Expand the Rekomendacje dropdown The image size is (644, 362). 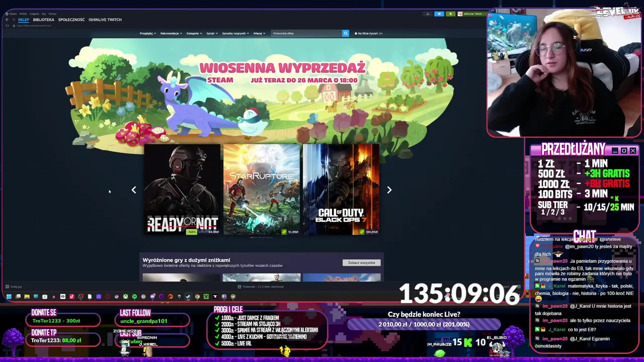pyautogui.click(x=171, y=33)
